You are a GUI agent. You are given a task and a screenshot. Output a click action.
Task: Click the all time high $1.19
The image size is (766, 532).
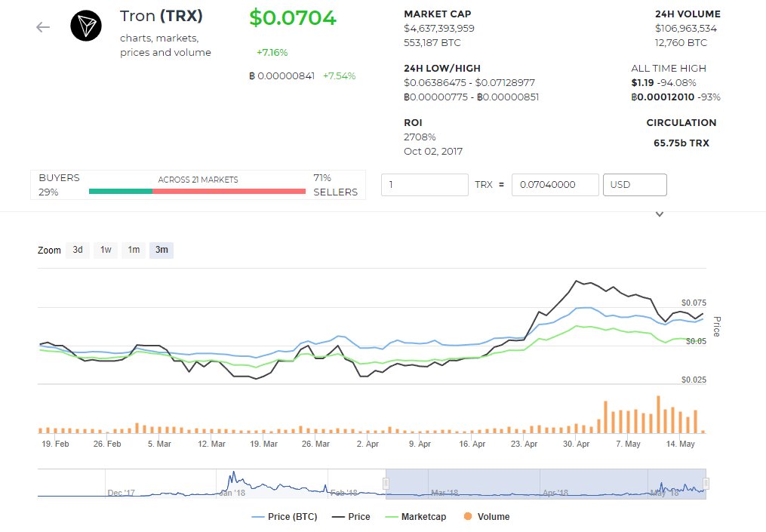point(642,82)
